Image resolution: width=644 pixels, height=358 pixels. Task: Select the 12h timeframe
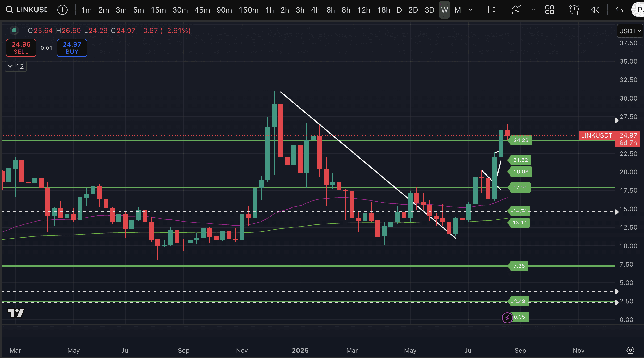coord(363,10)
